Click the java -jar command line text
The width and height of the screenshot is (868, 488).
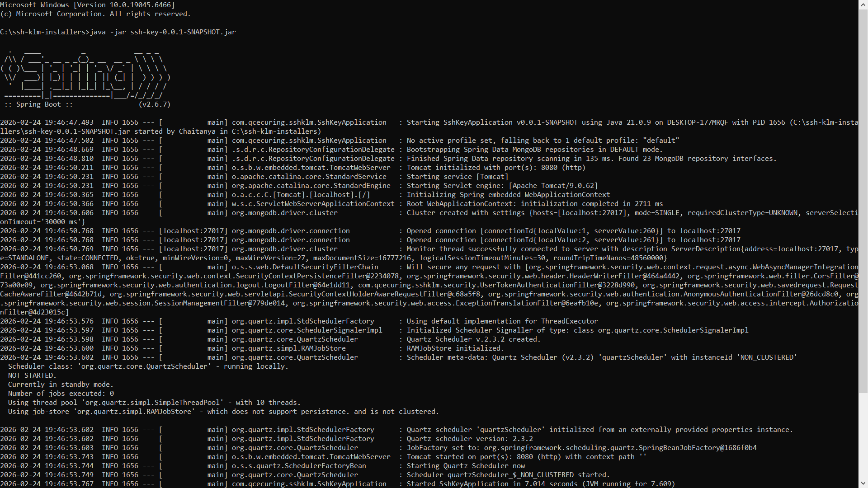tap(163, 32)
